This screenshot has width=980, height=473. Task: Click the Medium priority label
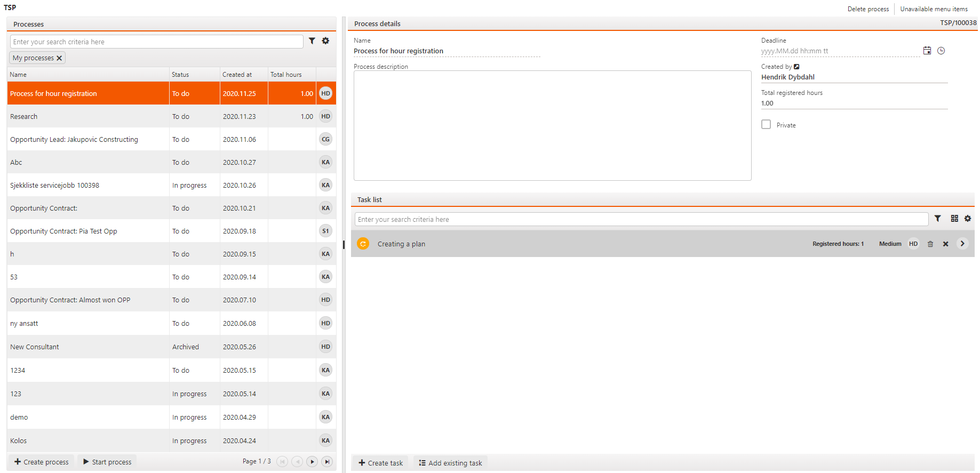point(890,244)
